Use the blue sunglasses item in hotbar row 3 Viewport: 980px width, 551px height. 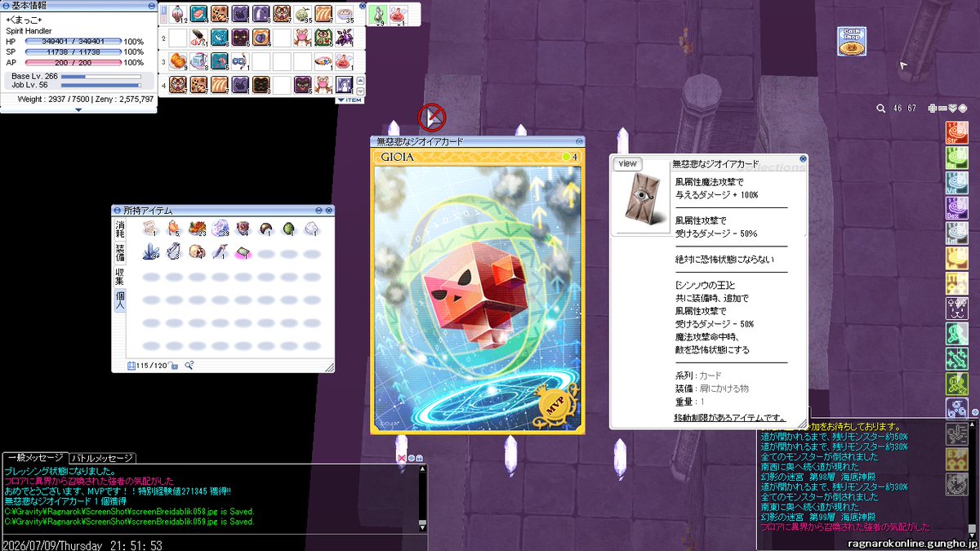[x=240, y=61]
